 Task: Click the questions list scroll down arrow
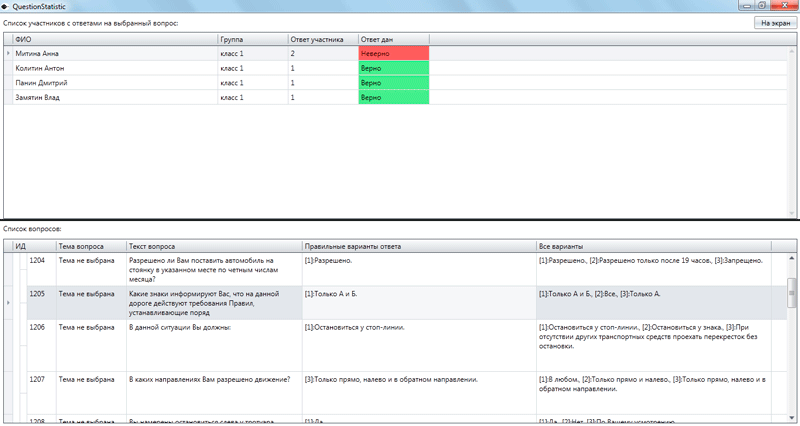coord(793,420)
